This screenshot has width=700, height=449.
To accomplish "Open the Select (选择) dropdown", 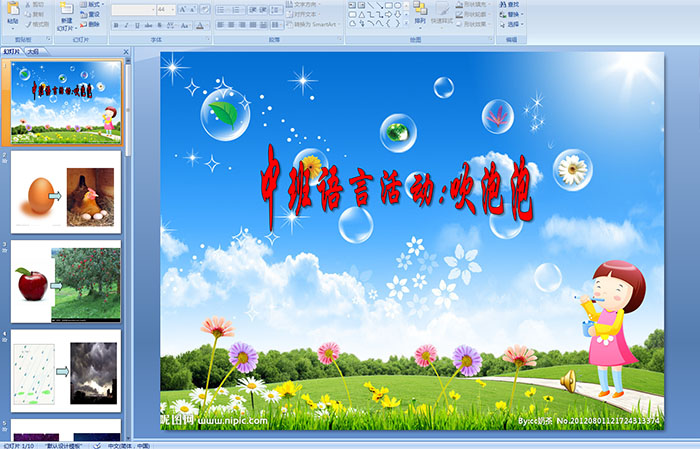I will coord(512,24).
